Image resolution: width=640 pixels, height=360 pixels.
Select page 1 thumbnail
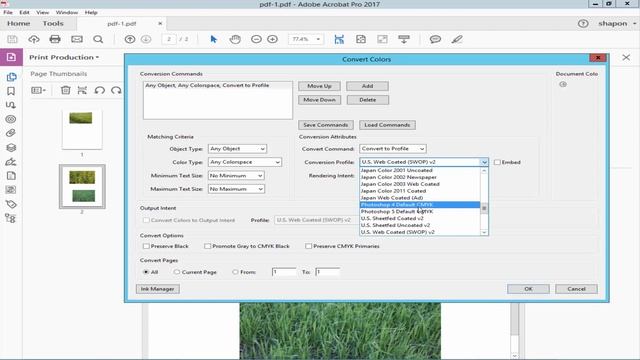(x=82, y=129)
